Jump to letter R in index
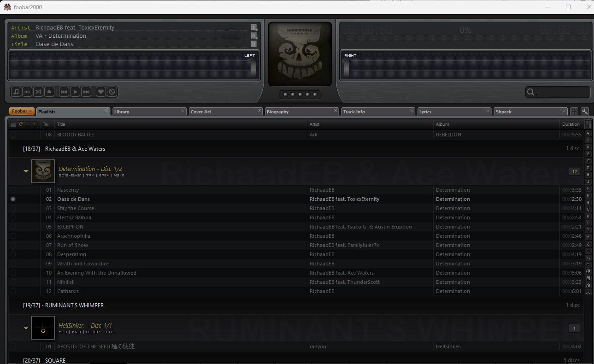594x364 pixels. pos(588,216)
